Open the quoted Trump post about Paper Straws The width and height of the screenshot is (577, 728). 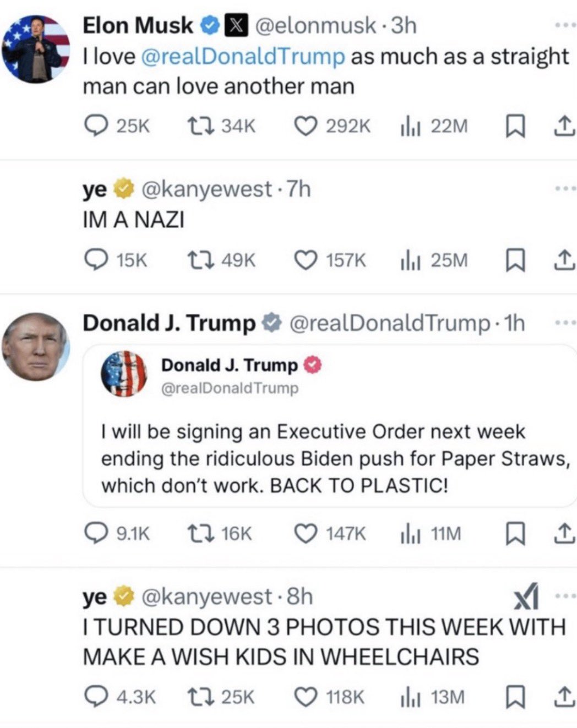[329, 425]
